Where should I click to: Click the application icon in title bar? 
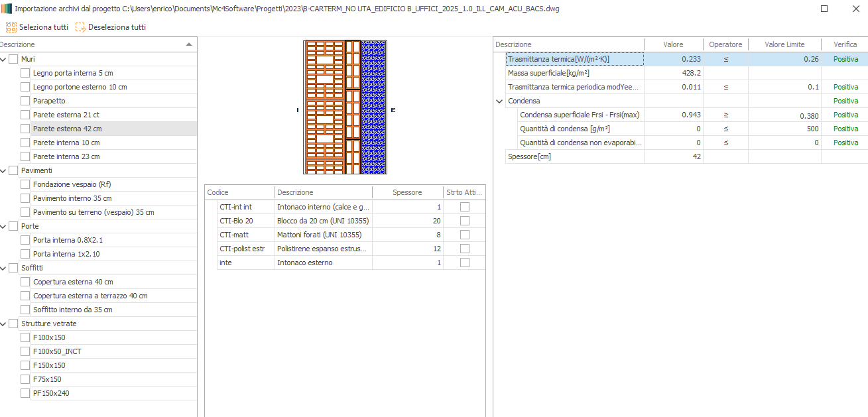(x=7, y=9)
